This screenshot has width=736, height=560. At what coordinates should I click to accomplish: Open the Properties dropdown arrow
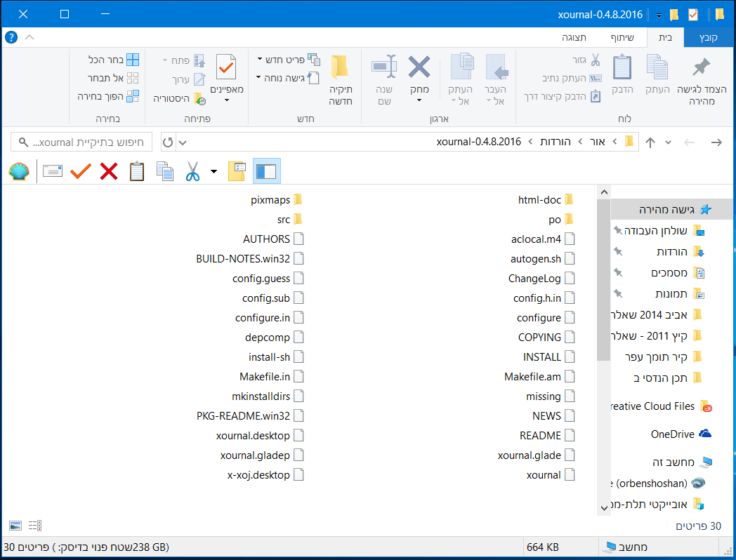click(x=227, y=100)
